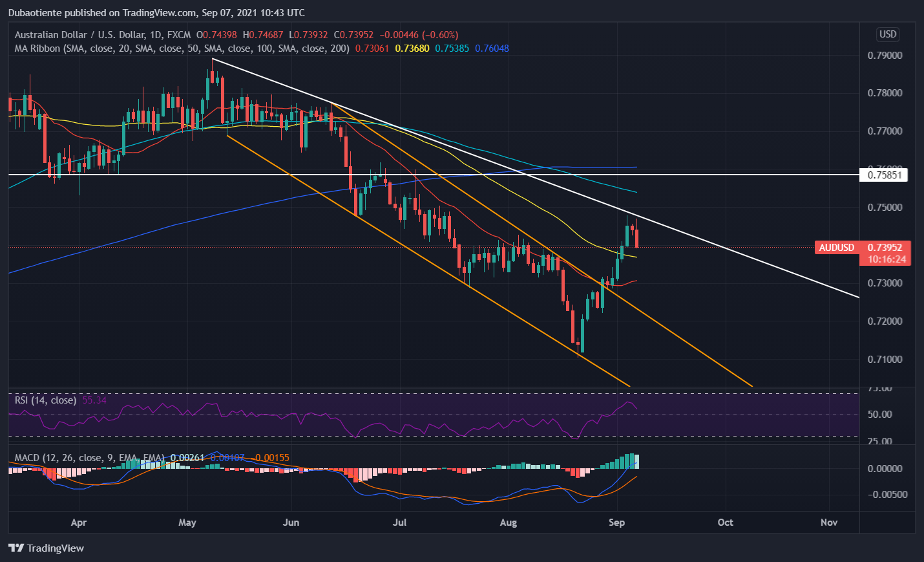
Task: Click the RSI 50.00 axis level
Action: pyautogui.click(x=879, y=415)
